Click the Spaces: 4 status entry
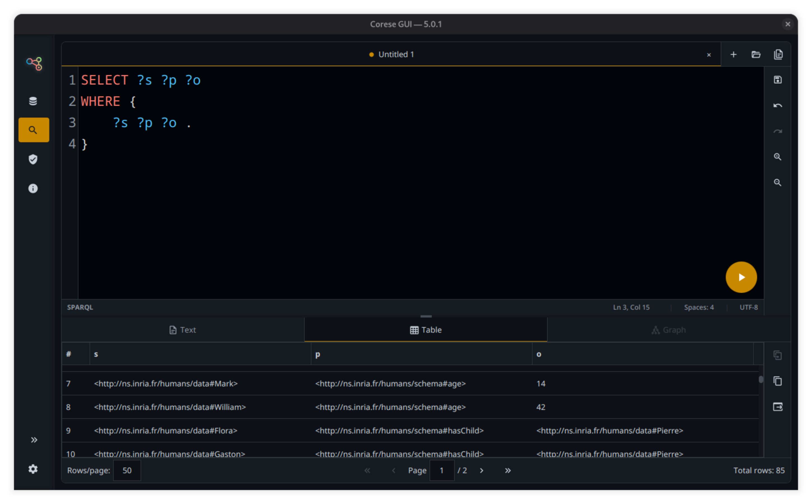 (x=699, y=307)
